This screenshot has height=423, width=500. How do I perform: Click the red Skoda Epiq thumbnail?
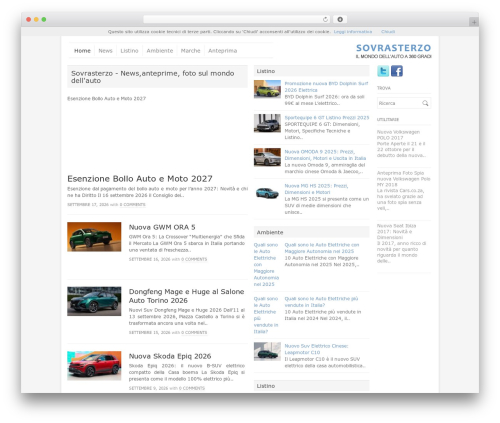(x=94, y=366)
